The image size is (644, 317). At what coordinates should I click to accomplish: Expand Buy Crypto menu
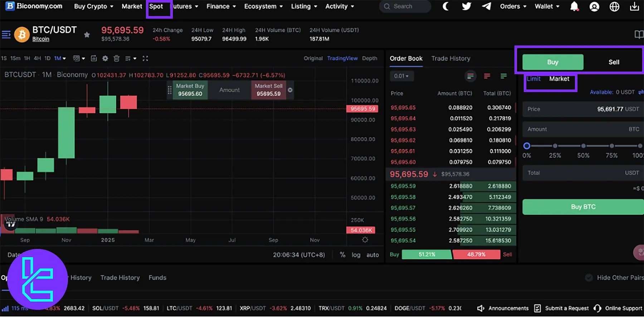point(94,6)
